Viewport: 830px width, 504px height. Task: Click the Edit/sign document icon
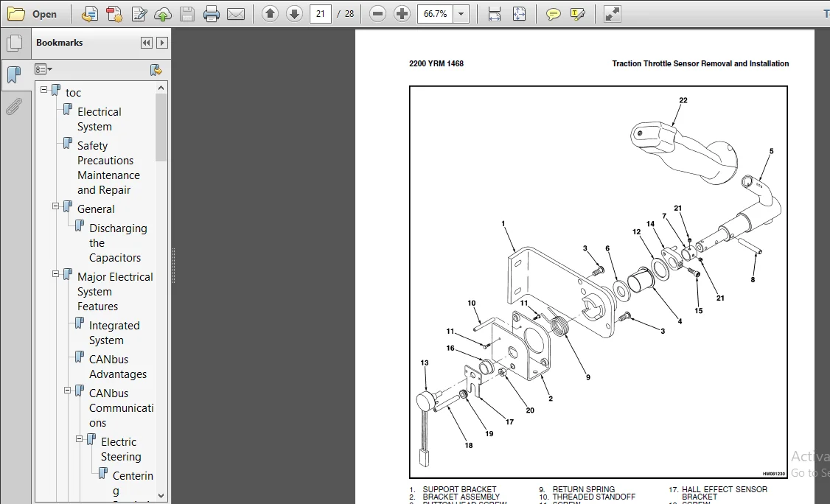[x=139, y=14]
